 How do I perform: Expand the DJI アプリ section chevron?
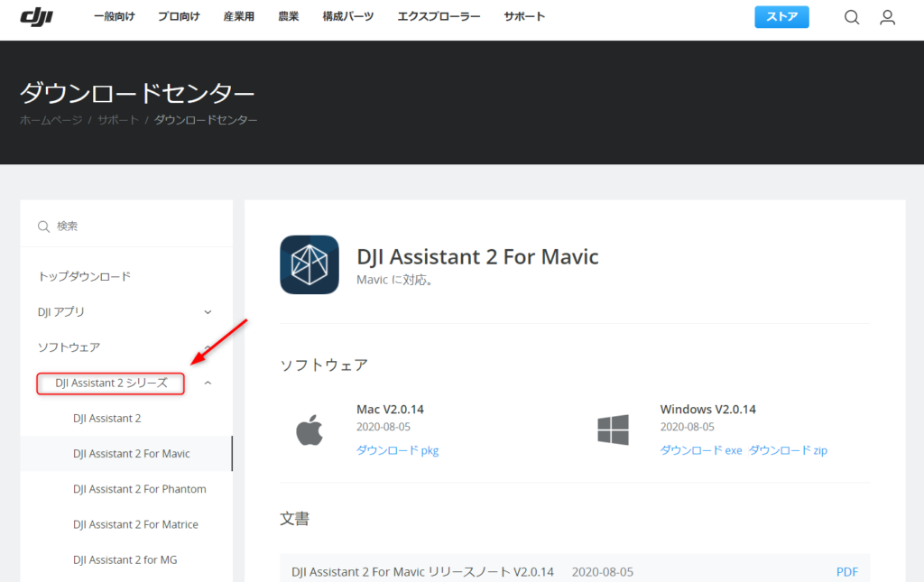(x=208, y=312)
